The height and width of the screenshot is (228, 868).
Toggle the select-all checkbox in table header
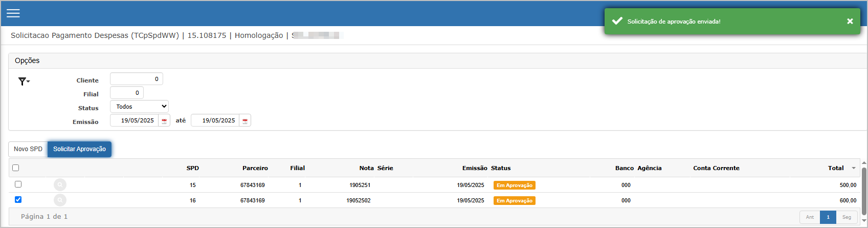click(x=16, y=168)
